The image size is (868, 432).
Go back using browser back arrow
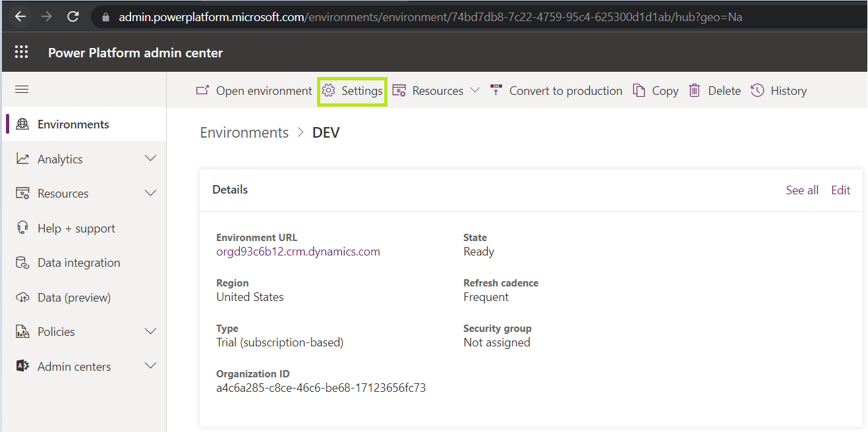(20, 16)
